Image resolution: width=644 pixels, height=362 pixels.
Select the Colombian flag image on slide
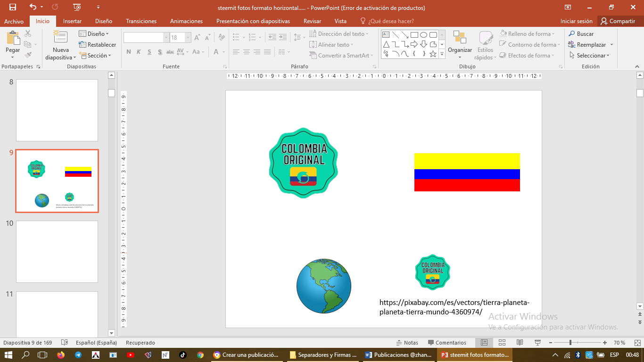click(x=467, y=172)
